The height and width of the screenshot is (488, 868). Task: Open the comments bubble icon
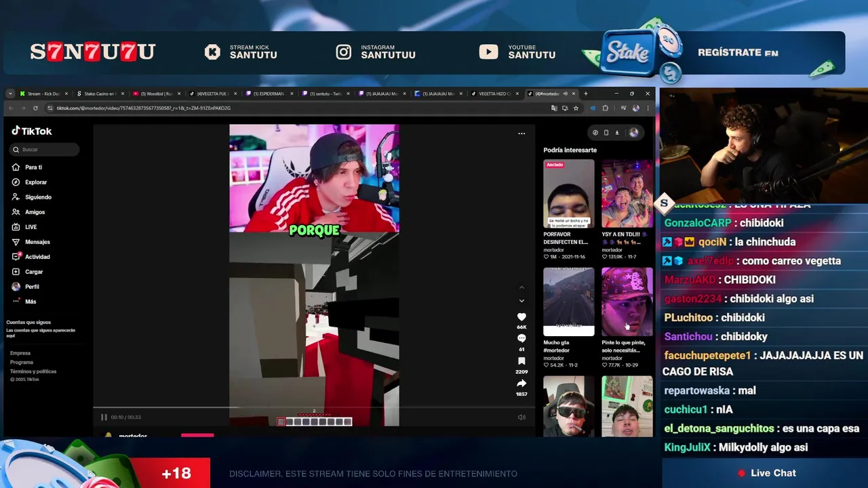click(x=521, y=338)
